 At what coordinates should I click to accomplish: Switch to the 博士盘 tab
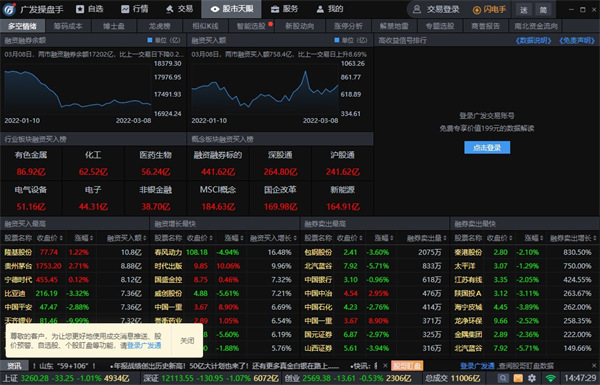click(114, 26)
